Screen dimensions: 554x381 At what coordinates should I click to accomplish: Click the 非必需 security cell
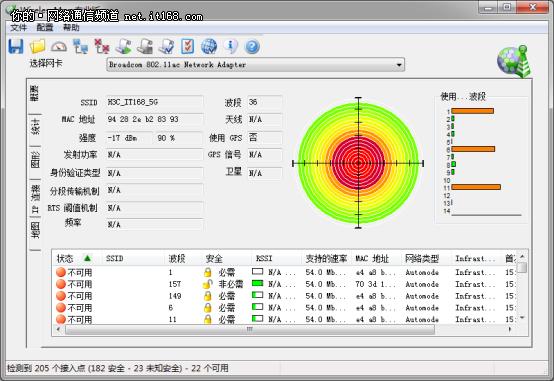(x=231, y=284)
